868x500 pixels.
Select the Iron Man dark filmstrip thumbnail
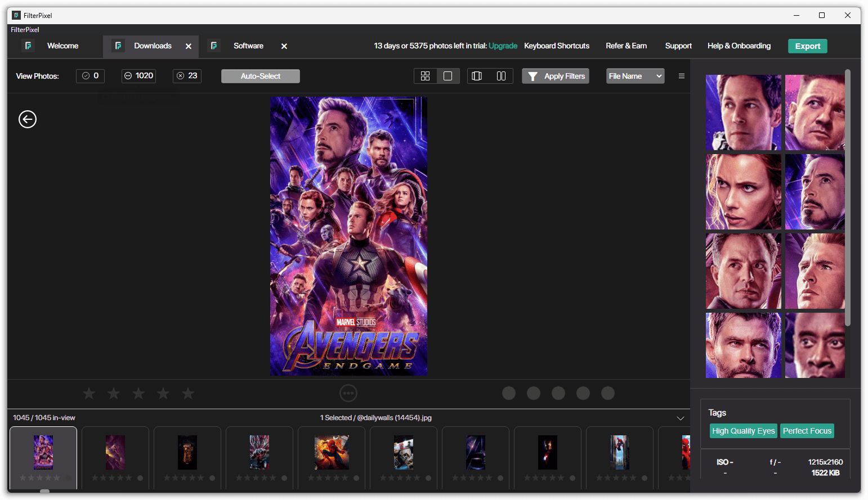pyautogui.click(x=548, y=452)
